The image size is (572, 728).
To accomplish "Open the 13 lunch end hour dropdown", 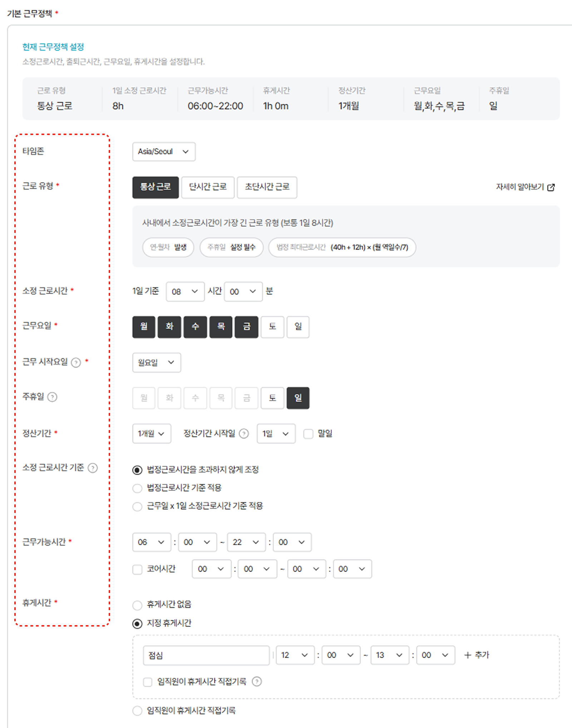I will click(x=390, y=655).
